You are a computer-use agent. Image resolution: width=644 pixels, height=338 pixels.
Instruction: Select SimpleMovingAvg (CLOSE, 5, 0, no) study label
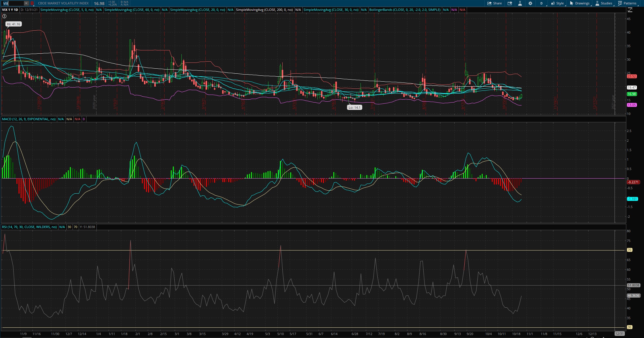pos(67,10)
